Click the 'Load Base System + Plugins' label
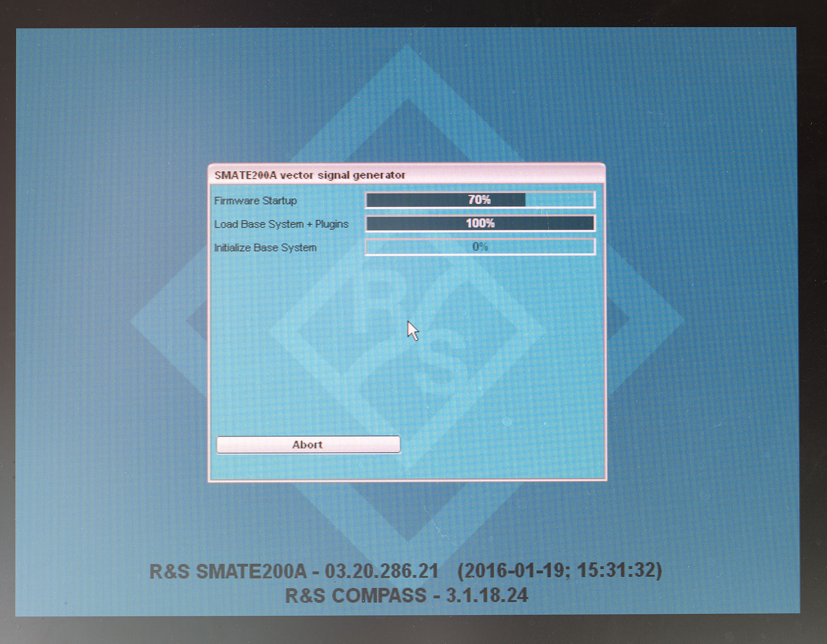827x644 pixels. tap(281, 224)
